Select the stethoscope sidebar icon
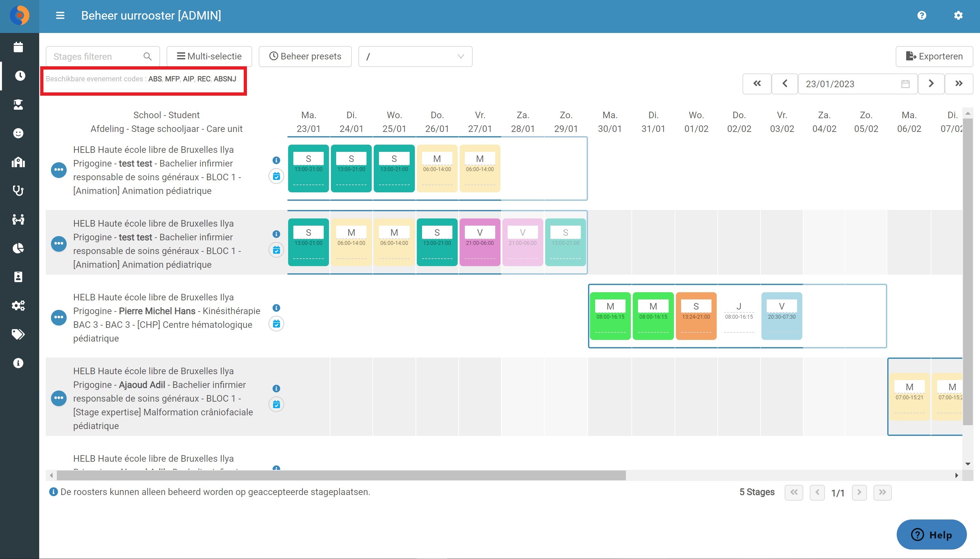Image resolution: width=980 pixels, height=559 pixels. [x=18, y=190]
